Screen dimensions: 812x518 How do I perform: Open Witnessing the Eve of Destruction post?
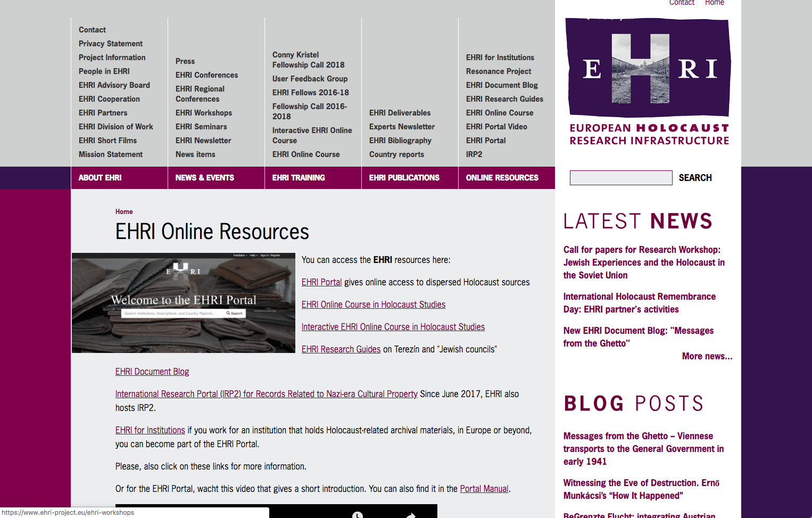(642, 489)
